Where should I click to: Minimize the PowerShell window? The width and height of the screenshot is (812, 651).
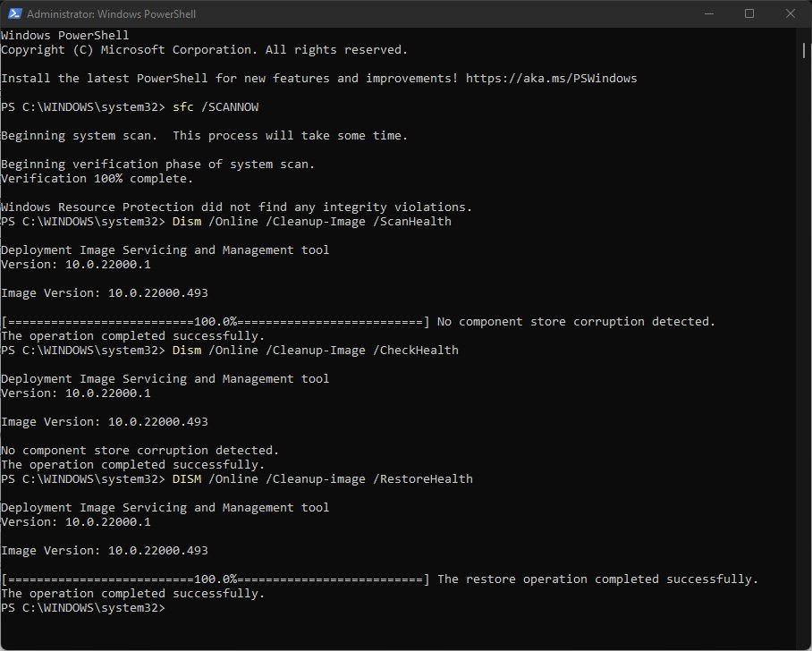(x=709, y=13)
